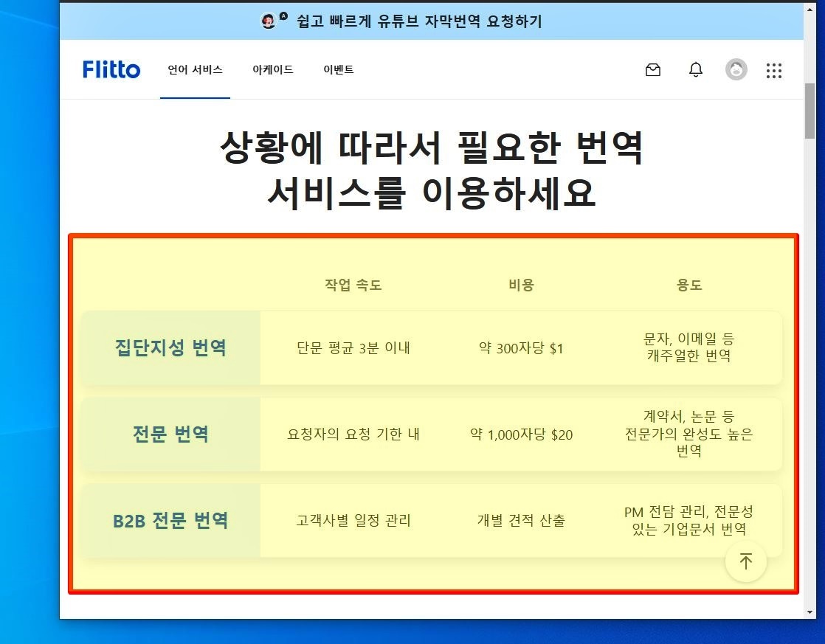Click the scroll-to-top arrow button

(x=745, y=561)
